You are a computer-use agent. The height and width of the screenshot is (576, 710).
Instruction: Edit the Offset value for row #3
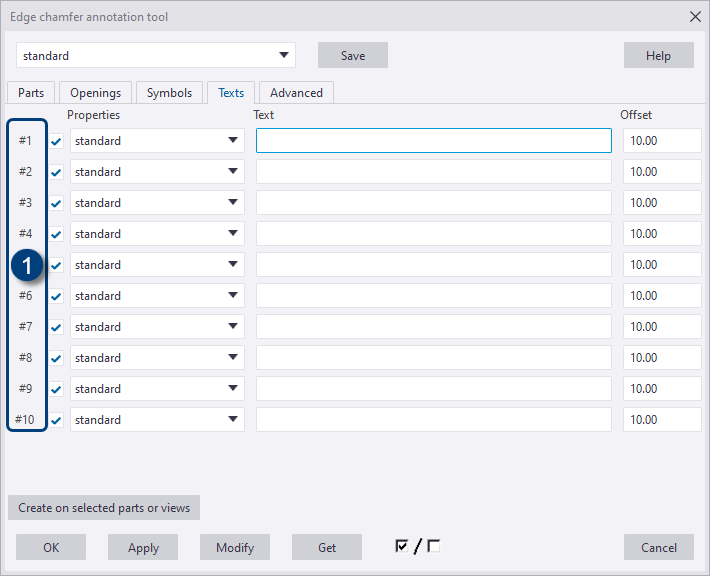pos(662,202)
